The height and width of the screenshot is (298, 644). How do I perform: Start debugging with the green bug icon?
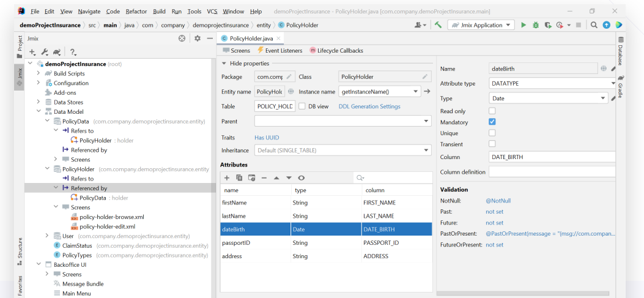click(535, 25)
